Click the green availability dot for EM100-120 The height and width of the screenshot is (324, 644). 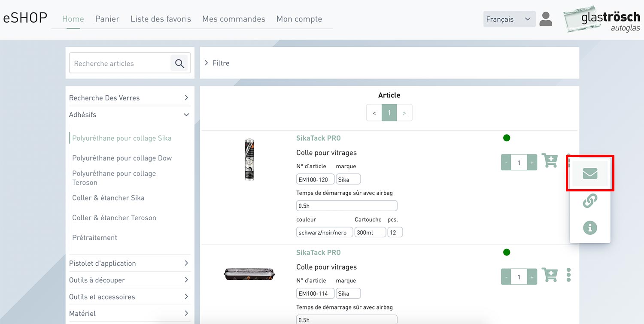507,138
